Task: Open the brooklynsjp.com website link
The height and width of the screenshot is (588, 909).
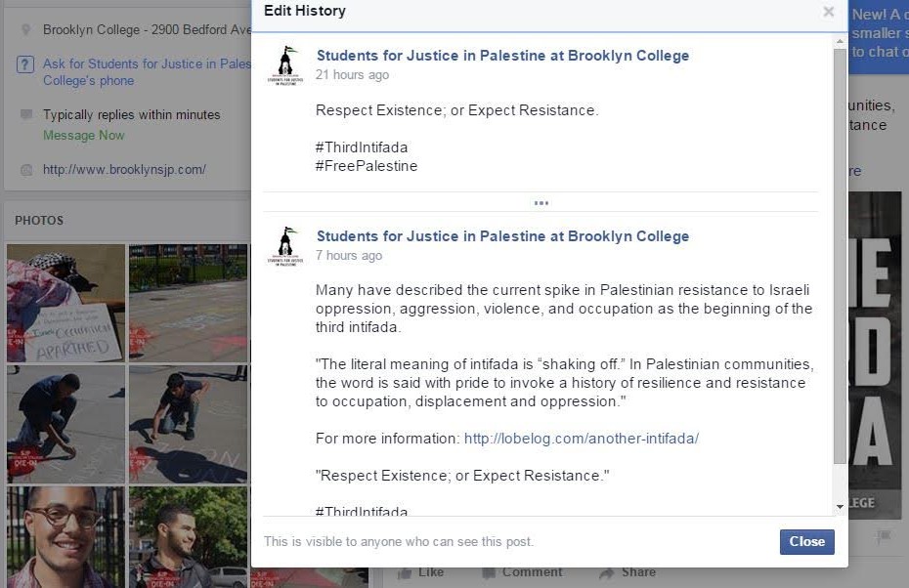Action: pyautogui.click(x=124, y=170)
